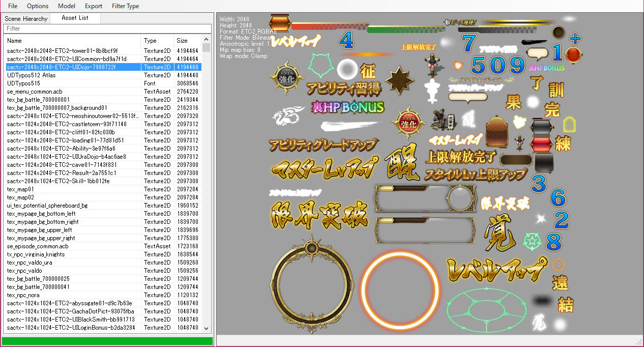Select tex_mypage_bg_upper_right texture
This screenshot has width=644, height=347.
coord(103,238)
